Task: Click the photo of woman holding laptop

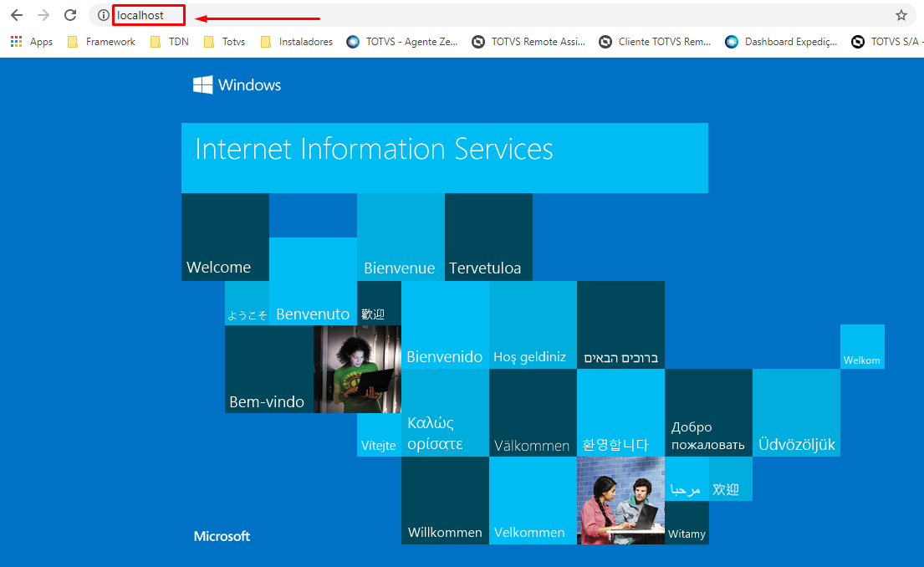Action: click(x=357, y=369)
